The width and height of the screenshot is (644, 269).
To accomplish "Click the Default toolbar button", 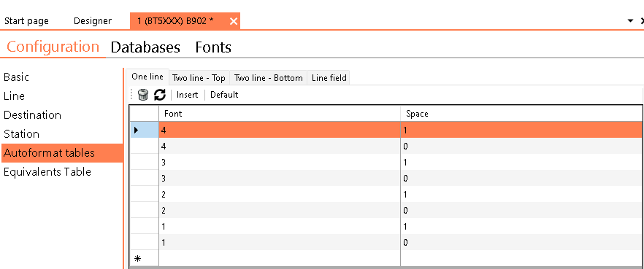I will [224, 95].
